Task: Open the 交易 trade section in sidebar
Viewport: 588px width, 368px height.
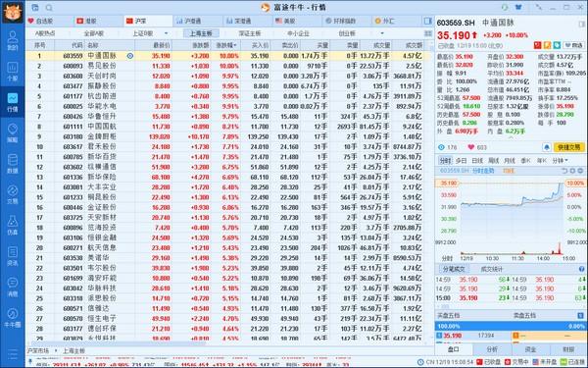Action: coord(13,193)
